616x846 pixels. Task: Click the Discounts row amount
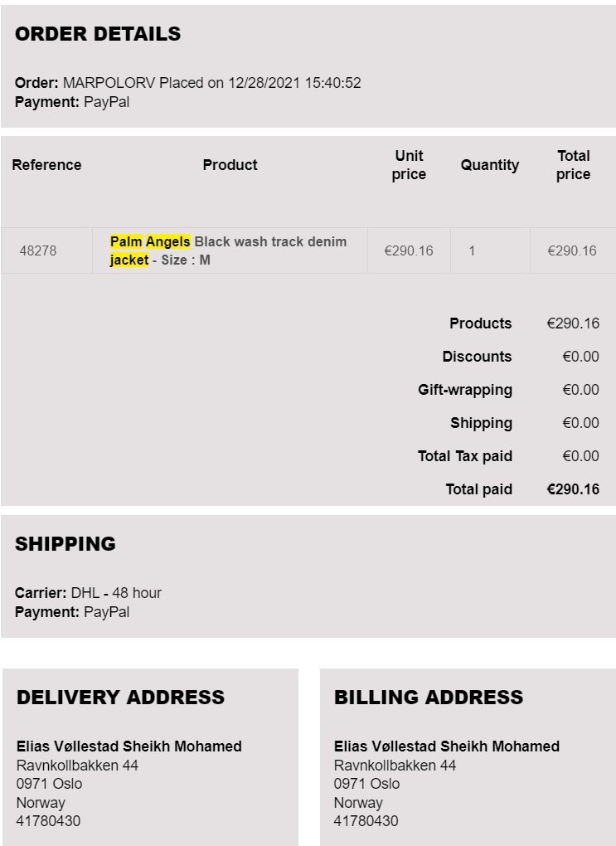coord(581,357)
